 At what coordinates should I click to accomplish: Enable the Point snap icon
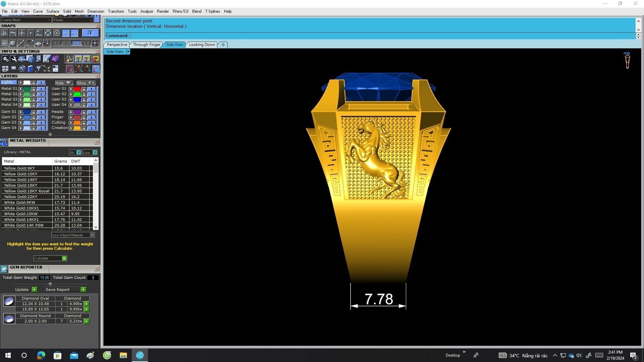pos(31,33)
